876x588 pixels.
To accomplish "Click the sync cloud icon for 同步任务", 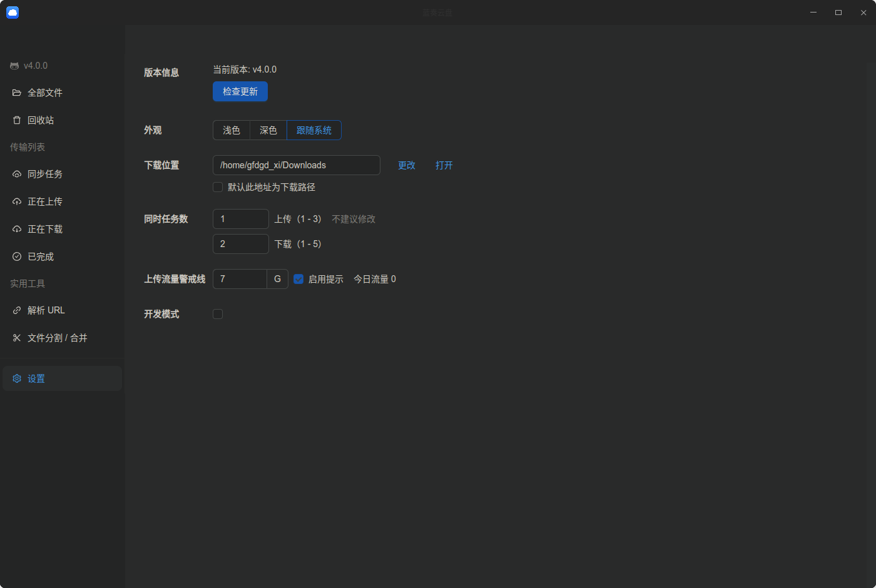I will 17,174.
